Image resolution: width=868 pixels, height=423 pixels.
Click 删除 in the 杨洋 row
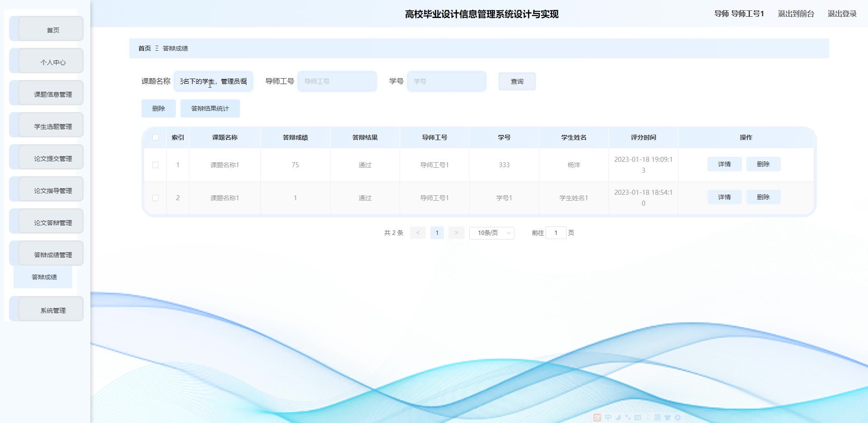[764, 164]
